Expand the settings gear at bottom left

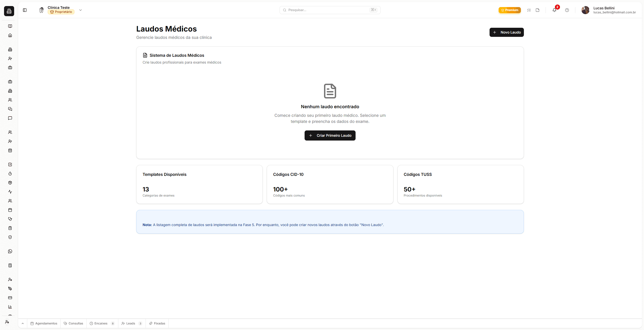coord(7,322)
